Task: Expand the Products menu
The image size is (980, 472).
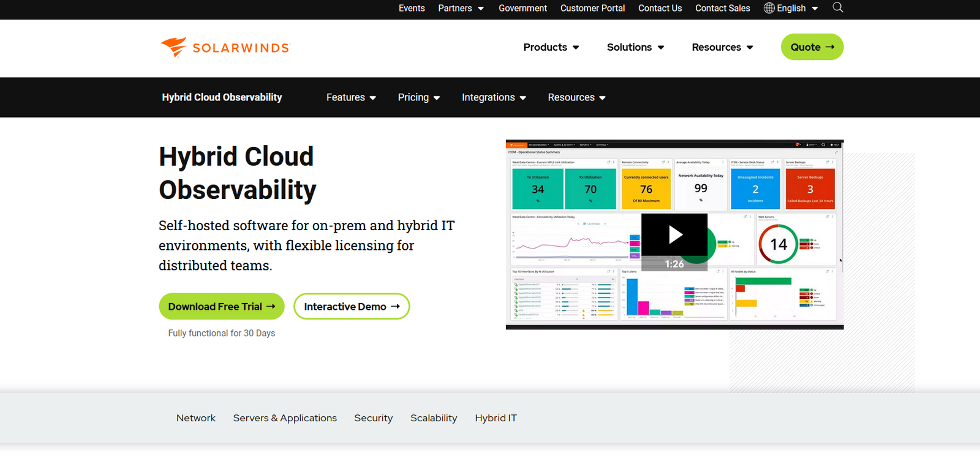Action: tap(551, 47)
